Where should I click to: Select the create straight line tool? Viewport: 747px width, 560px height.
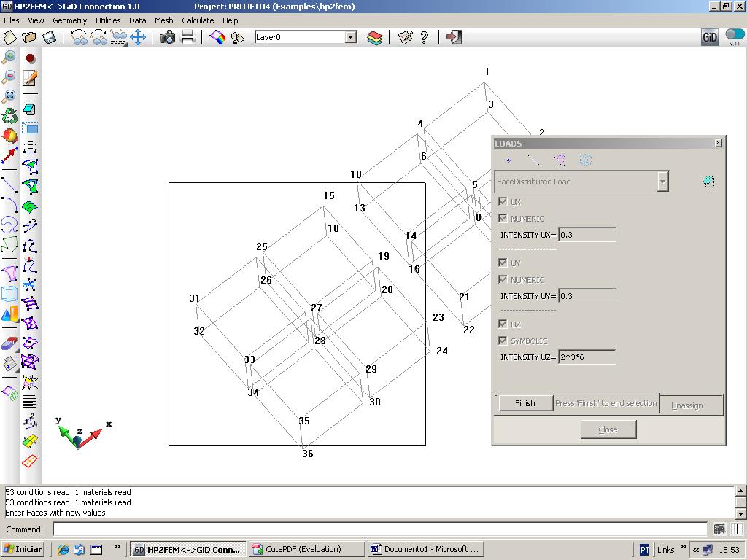point(9,185)
